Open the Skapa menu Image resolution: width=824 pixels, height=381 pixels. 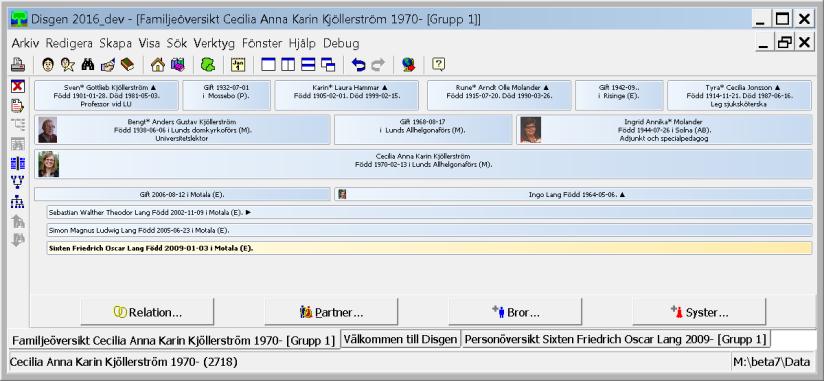click(116, 43)
